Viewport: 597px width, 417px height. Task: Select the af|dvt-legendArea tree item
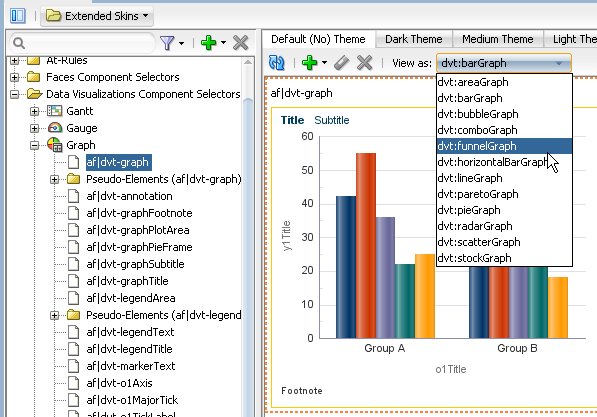(x=131, y=298)
